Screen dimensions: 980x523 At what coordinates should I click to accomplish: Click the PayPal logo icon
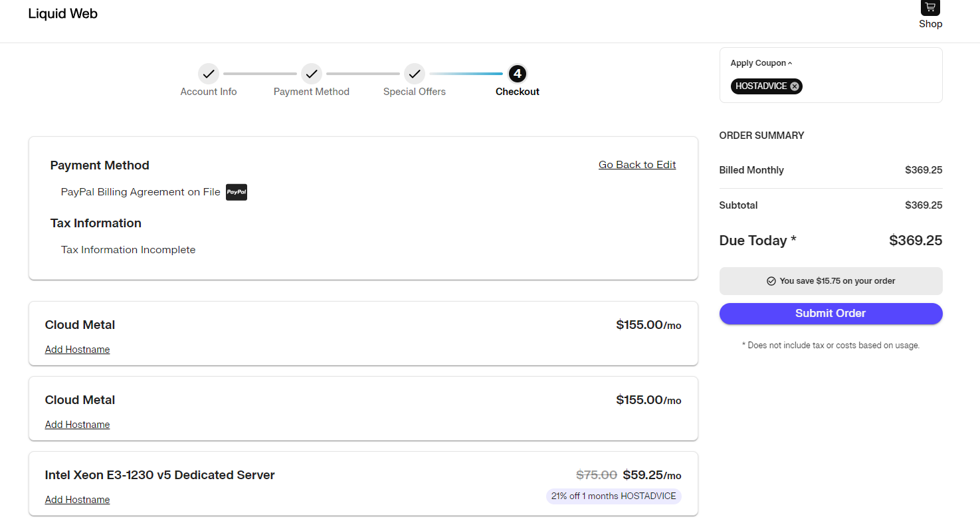pos(237,192)
